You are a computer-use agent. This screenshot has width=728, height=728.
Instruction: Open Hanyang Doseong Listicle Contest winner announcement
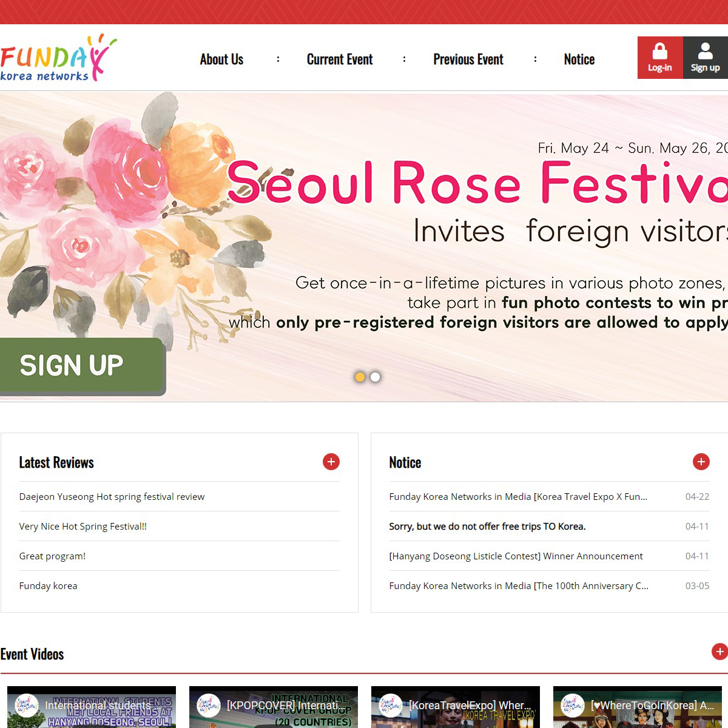coord(516,556)
